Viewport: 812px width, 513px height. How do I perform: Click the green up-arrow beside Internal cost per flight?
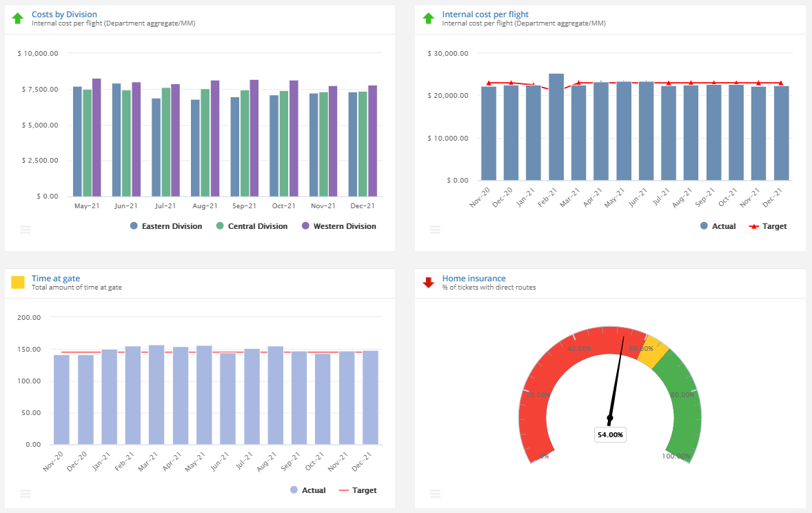coord(428,18)
